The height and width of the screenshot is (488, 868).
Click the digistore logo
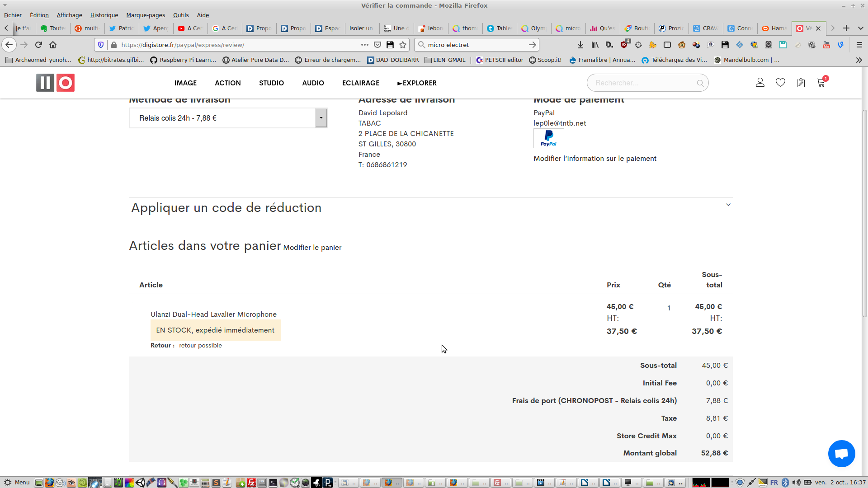pos(55,83)
